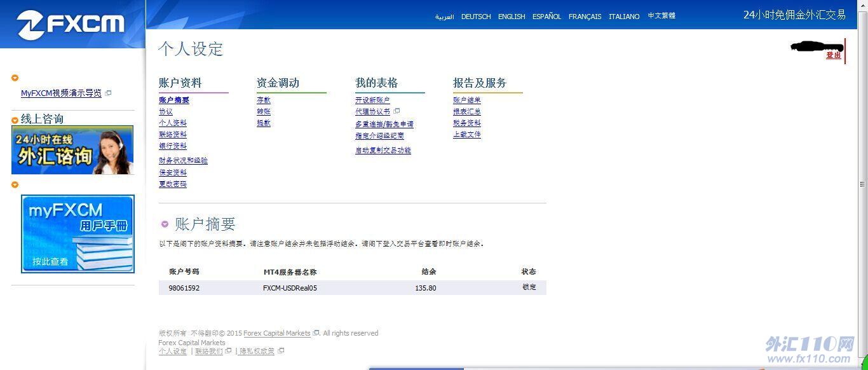Click the 锁定 status cell
The width and height of the screenshot is (868, 370).
(529, 287)
